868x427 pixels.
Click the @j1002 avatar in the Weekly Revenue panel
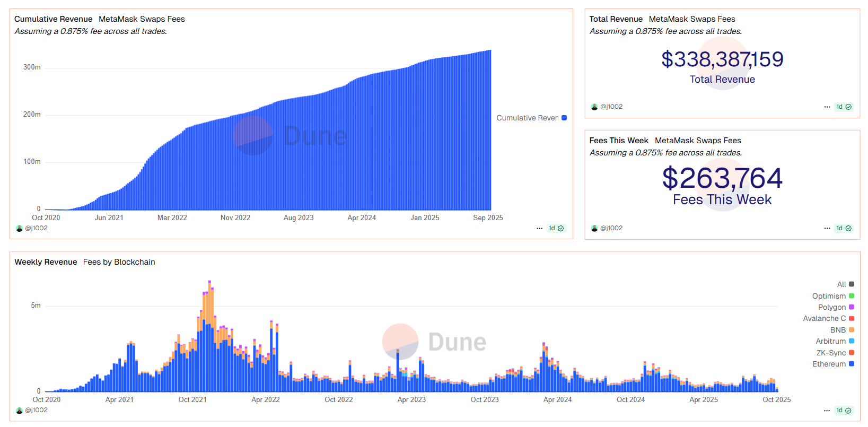click(x=20, y=411)
